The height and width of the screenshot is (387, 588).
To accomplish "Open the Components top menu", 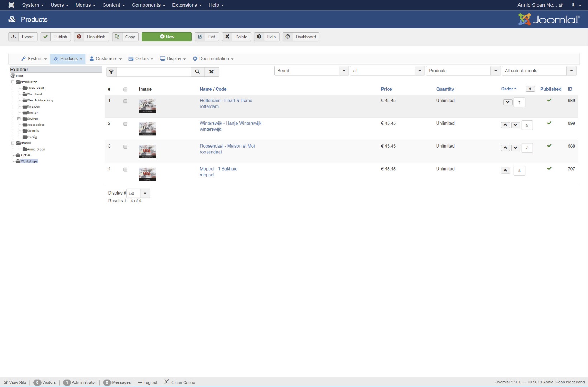I will (x=148, y=5).
